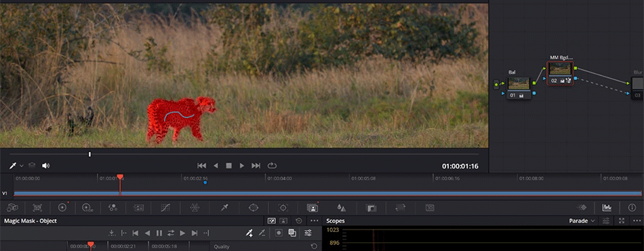The height and width of the screenshot is (251, 644).
Task: Expand the viewer eyedropper tool options
Action: (22, 166)
